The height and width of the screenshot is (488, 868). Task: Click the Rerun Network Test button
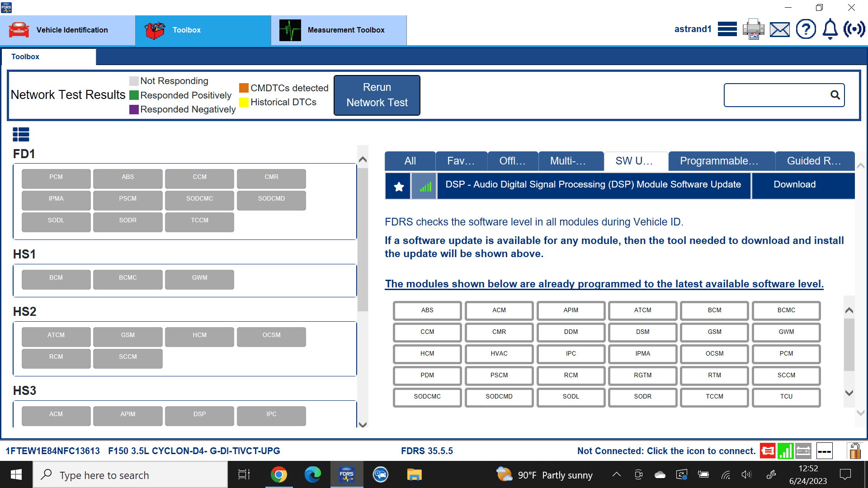click(377, 95)
